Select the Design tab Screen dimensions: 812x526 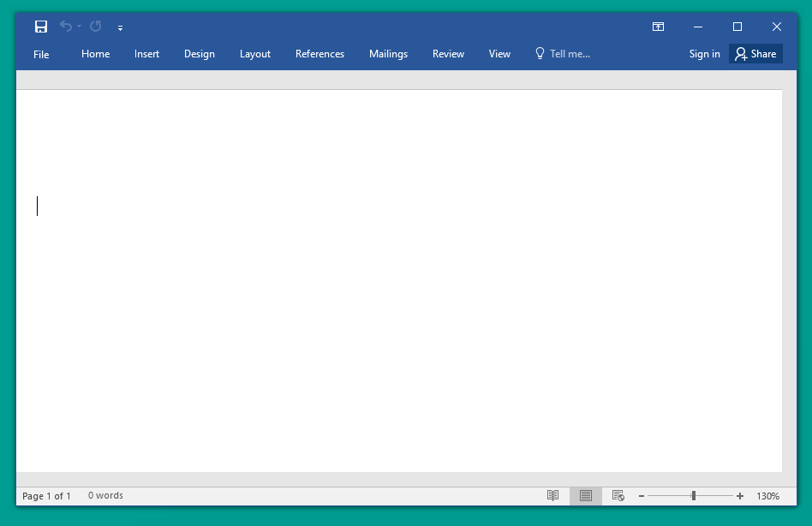200,54
